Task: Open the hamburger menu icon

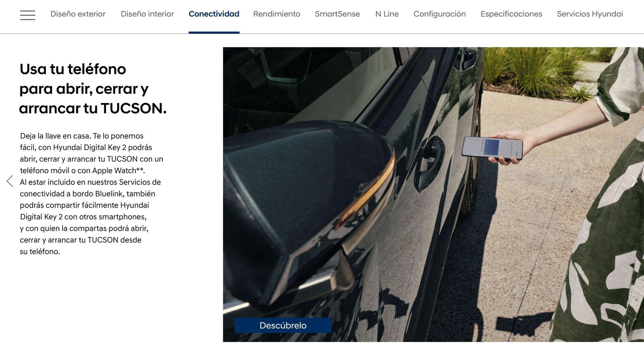Action: (x=27, y=15)
